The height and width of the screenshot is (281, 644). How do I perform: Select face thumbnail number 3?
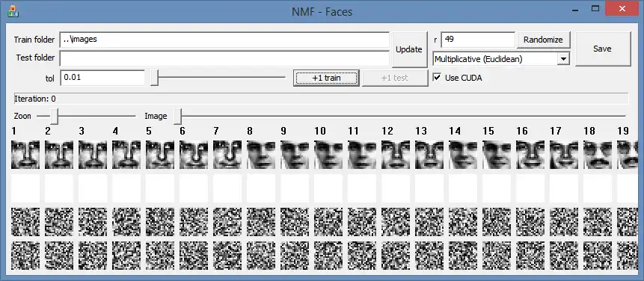[93, 155]
